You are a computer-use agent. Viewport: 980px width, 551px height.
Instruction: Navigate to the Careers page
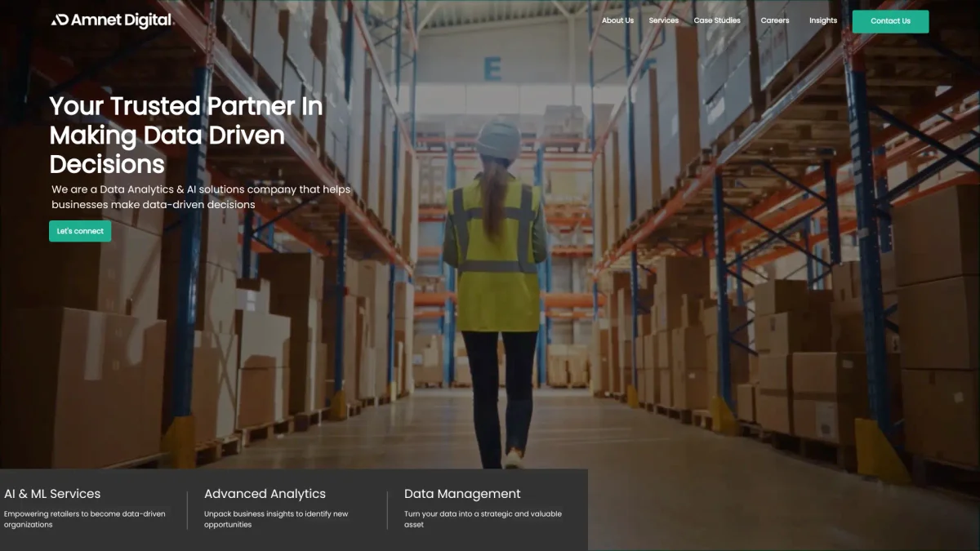pyautogui.click(x=774, y=20)
